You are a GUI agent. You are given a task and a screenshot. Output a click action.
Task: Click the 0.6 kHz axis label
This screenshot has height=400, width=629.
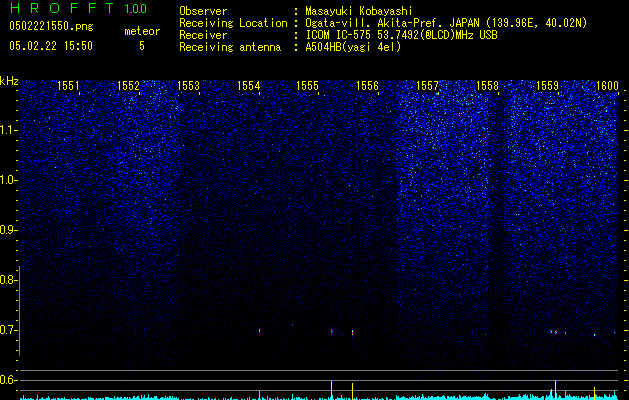click(x=7, y=380)
